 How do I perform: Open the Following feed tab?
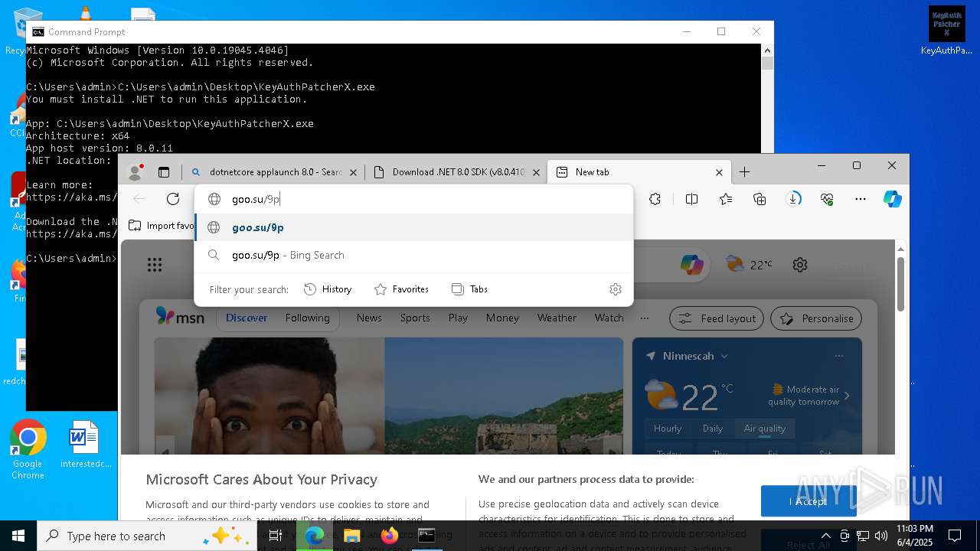[x=307, y=318]
